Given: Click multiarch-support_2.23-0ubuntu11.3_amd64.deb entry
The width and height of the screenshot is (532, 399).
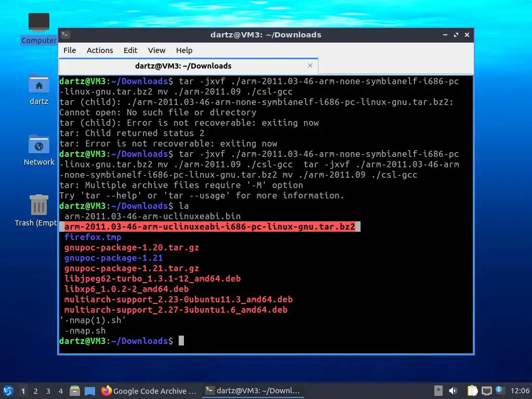Looking at the screenshot, I should [x=179, y=299].
